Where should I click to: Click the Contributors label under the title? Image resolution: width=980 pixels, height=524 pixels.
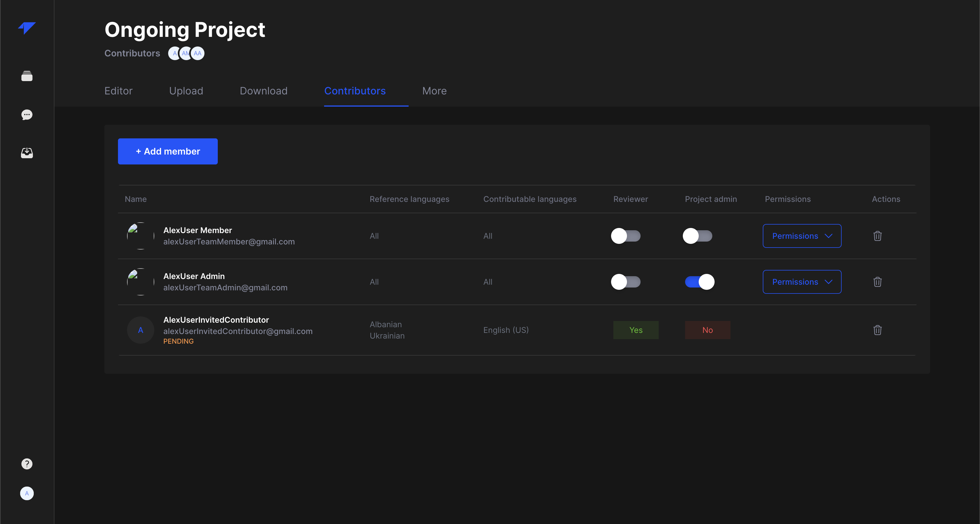(x=132, y=53)
